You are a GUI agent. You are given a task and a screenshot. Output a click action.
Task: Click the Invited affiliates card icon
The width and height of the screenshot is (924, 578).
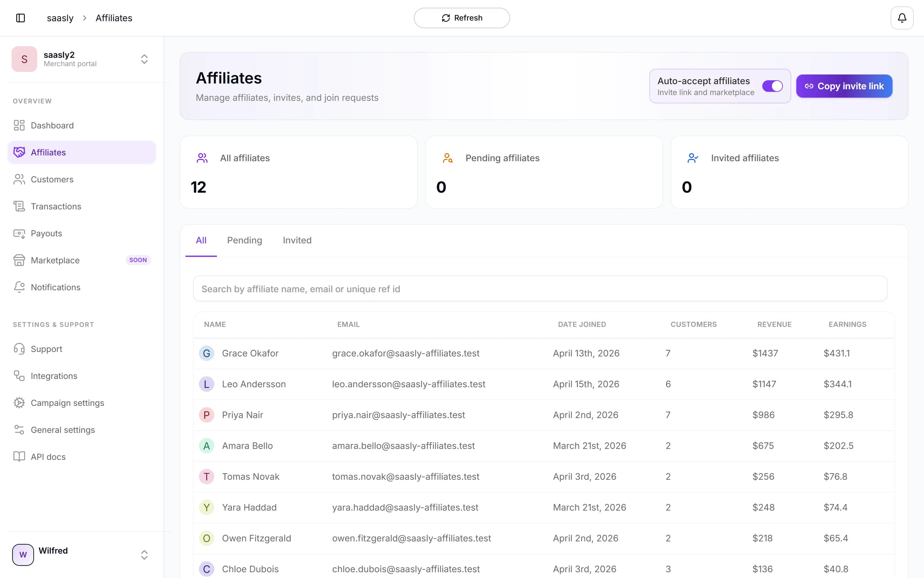point(693,158)
